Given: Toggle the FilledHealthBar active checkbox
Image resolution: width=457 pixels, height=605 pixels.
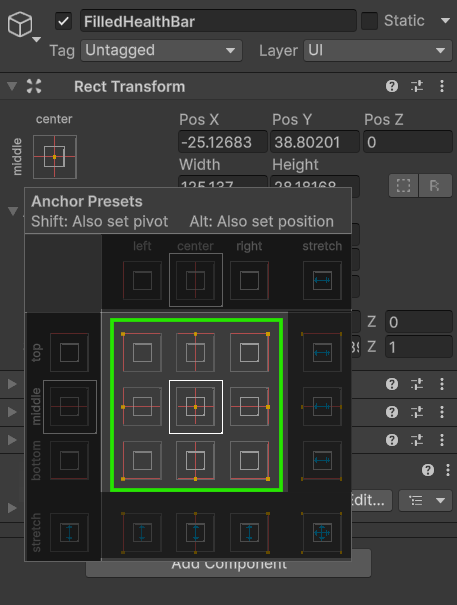Looking at the screenshot, I should pyautogui.click(x=64, y=21).
